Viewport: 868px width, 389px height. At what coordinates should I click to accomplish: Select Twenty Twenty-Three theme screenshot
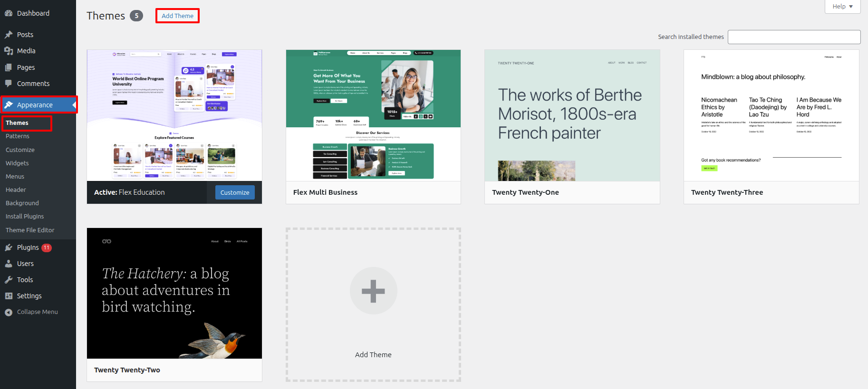(x=771, y=115)
